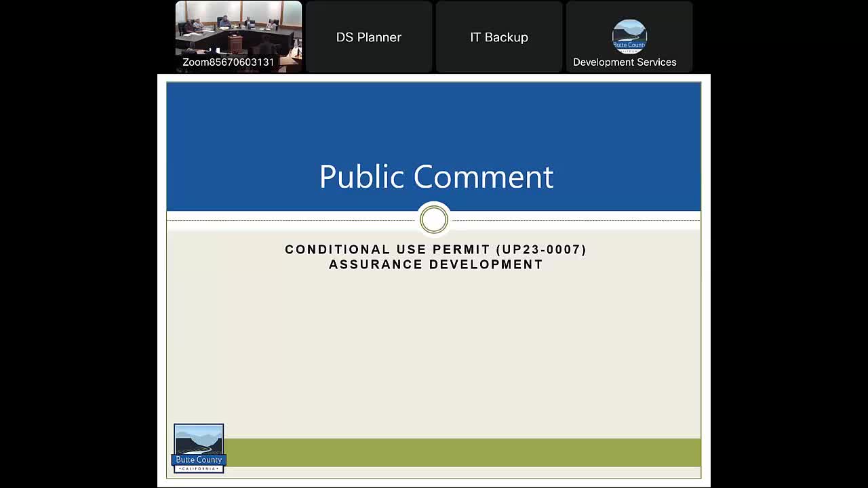This screenshot has height=488, width=868.
Task: Select the DS Planner participant tile
Action: pos(369,37)
